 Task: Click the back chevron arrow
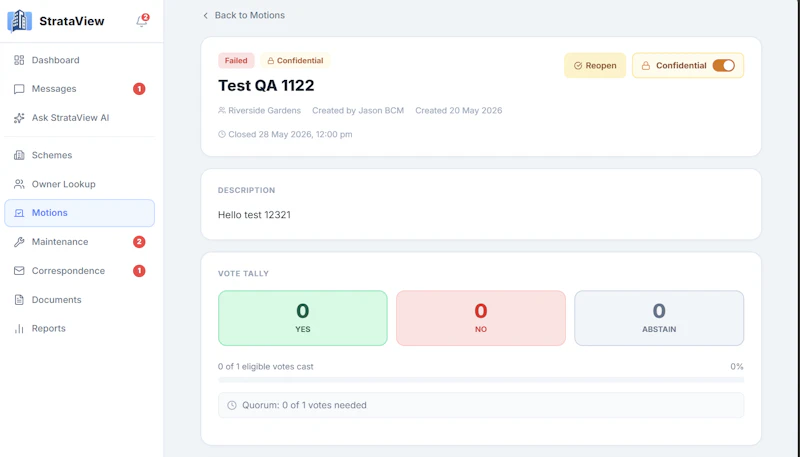206,16
